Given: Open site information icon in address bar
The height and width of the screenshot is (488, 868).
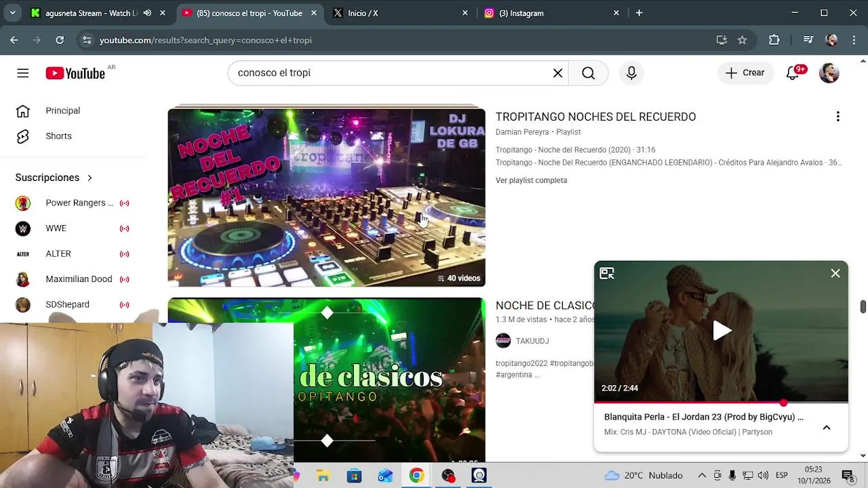Looking at the screenshot, I should pos(86,40).
